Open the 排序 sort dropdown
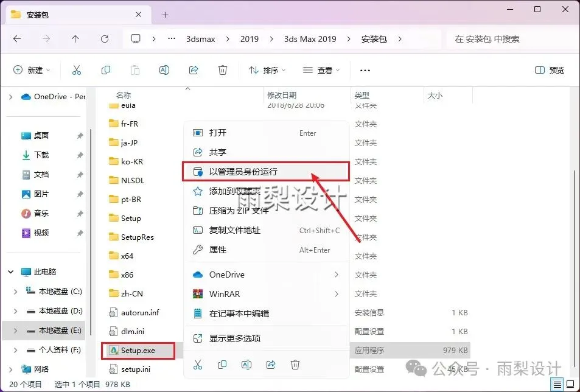 point(267,70)
